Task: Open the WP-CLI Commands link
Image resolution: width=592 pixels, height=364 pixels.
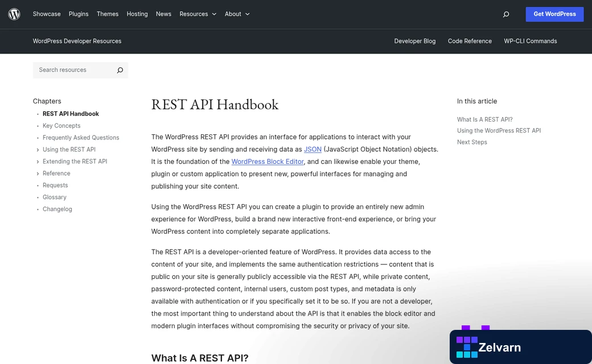Action: [x=531, y=41]
